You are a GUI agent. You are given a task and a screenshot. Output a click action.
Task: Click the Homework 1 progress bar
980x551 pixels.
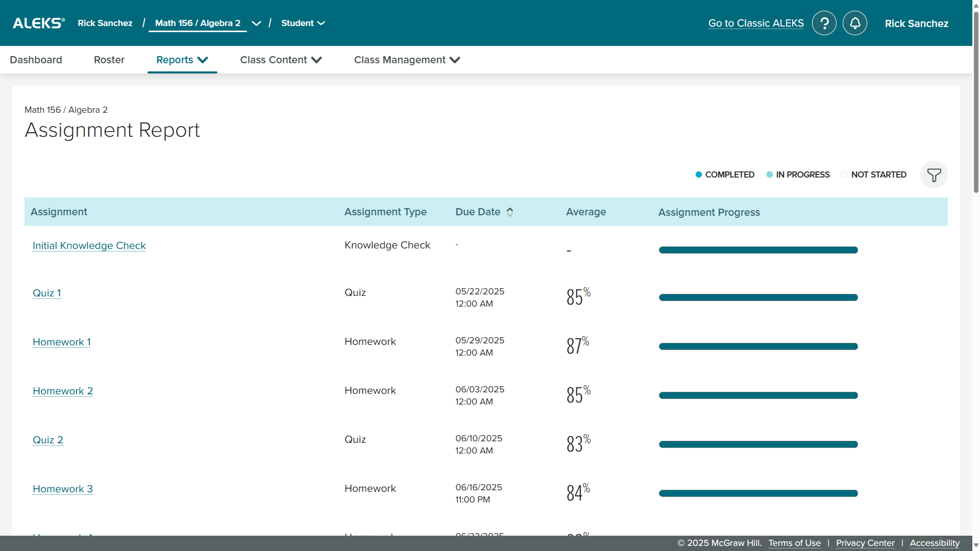click(758, 346)
